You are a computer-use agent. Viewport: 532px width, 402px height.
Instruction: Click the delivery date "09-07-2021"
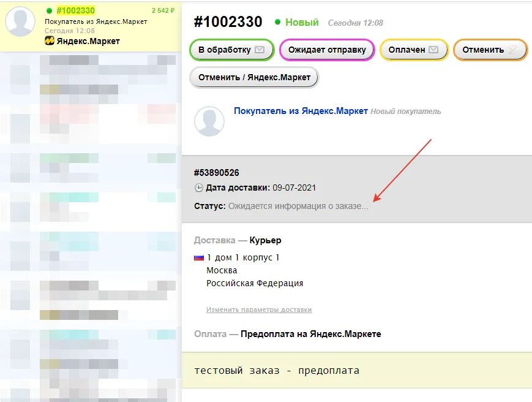294,188
